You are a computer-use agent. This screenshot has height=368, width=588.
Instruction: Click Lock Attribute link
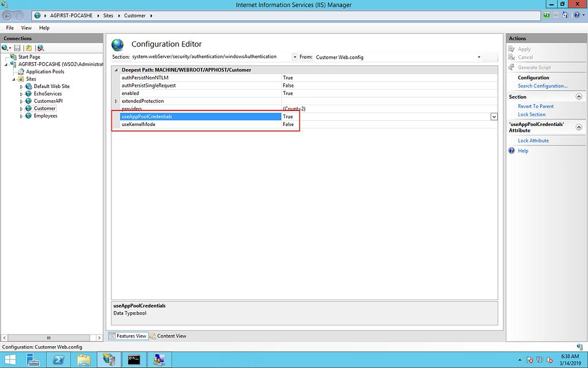point(533,141)
